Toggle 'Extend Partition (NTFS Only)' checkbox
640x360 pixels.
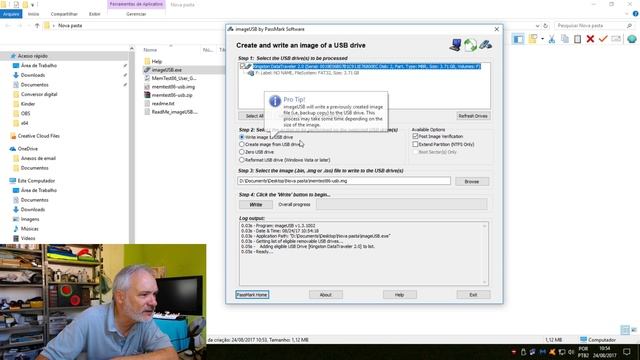[415, 144]
